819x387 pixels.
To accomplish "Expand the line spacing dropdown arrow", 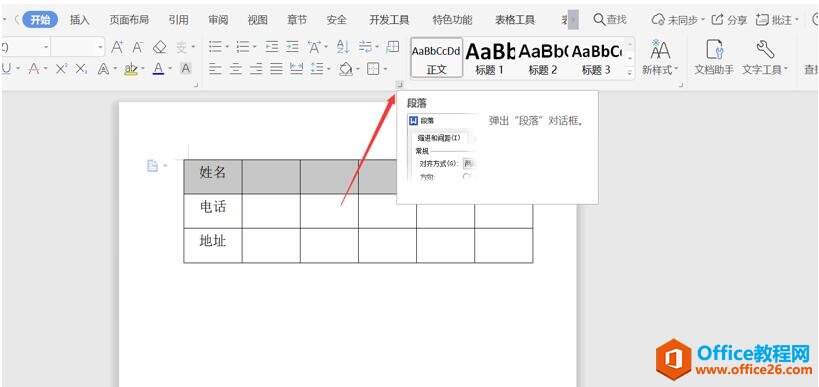I will click(x=329, y=69).
